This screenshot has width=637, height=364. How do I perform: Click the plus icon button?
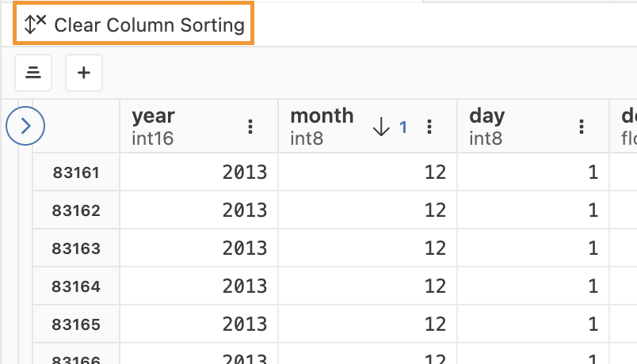(x=84, y=73)
